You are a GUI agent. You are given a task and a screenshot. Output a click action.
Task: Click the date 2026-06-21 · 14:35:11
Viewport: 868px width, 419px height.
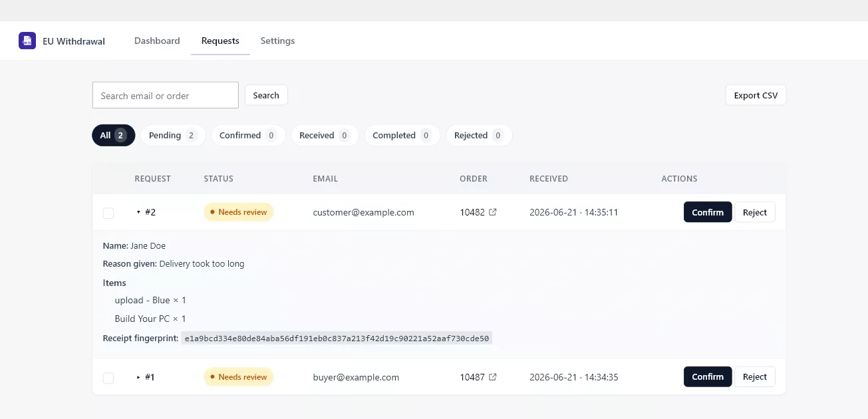click(574, 212)
